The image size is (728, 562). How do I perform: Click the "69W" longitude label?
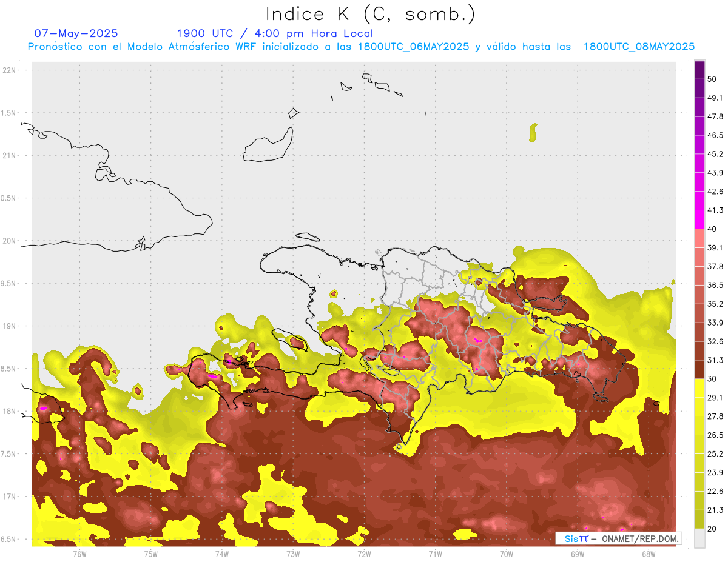[577, 554]
